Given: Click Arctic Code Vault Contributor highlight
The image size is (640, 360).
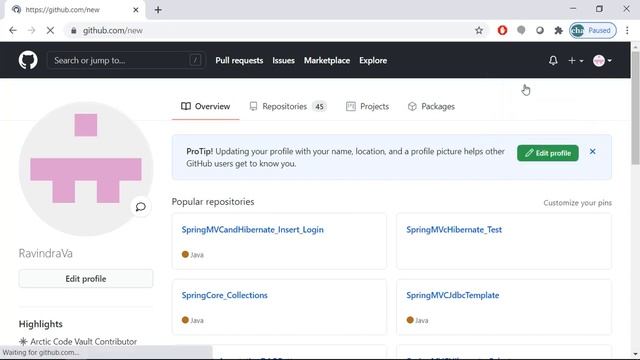Looking at the screenshot, I should 78,342.
